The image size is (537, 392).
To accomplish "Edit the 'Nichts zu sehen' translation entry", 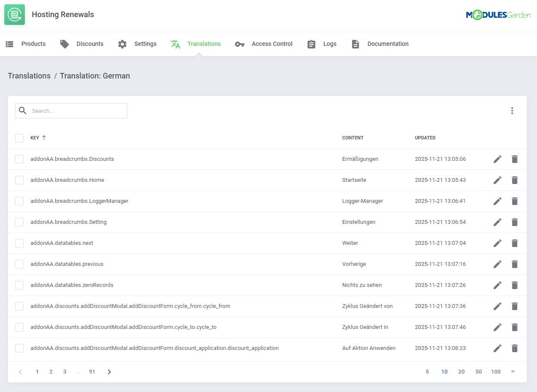I will point(497,285).
